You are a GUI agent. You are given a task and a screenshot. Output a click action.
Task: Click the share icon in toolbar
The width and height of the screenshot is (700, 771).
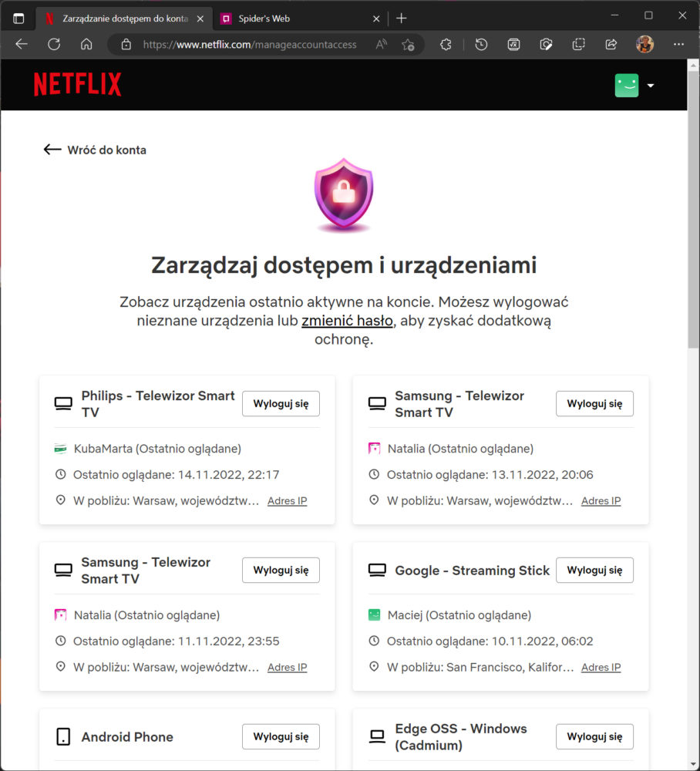(x=611, y=45)
